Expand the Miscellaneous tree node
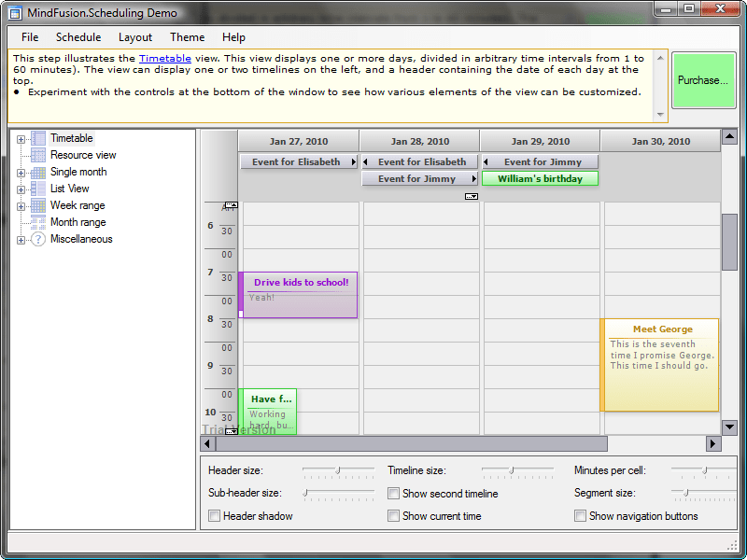Viewport: 747px width, 560px height. click(x=20, y=239)
